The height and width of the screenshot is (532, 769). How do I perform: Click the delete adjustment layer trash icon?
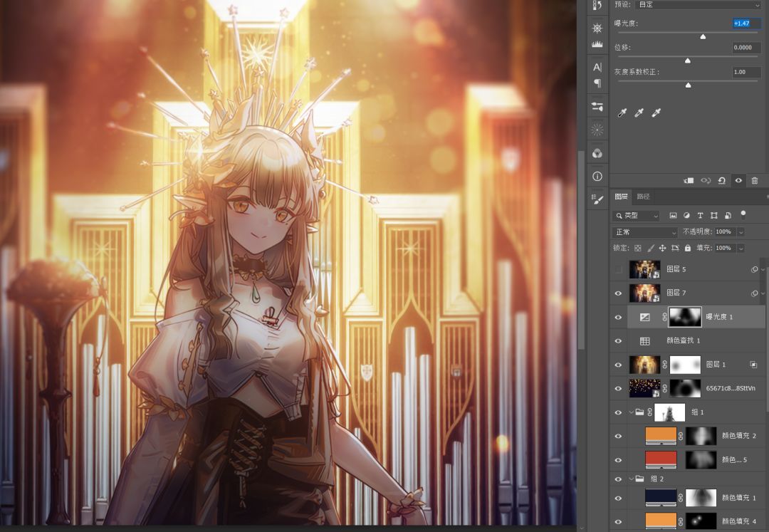pos(755,181)
